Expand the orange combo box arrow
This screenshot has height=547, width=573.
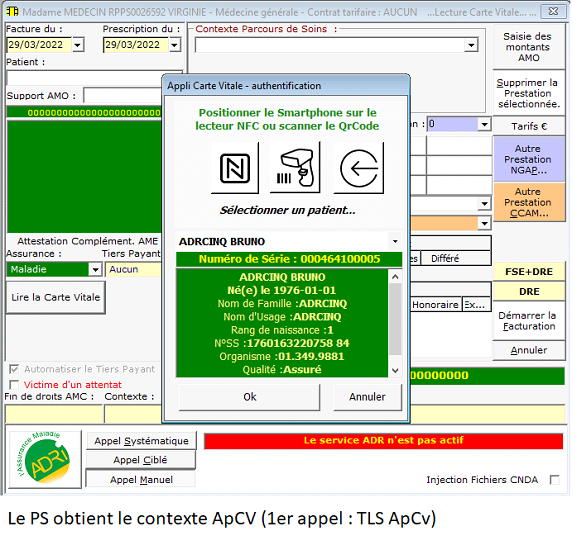(x=484, y=223)
